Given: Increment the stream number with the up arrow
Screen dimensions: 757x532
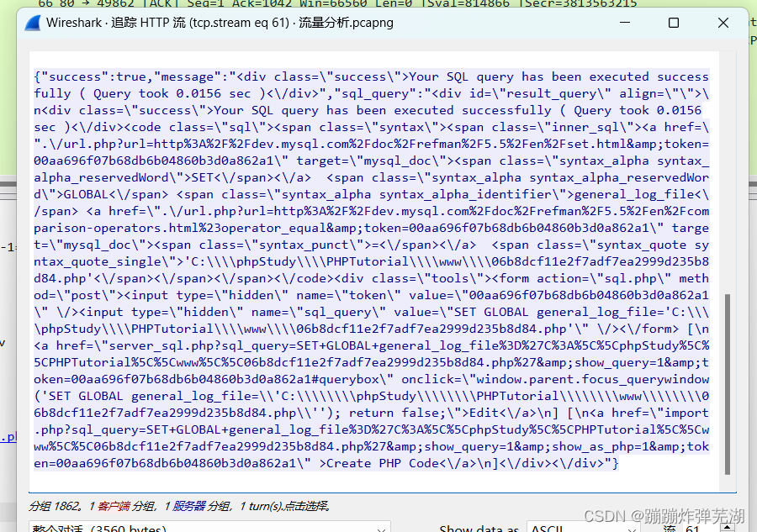Looking at the screenshot, I should tap(727, 527).
